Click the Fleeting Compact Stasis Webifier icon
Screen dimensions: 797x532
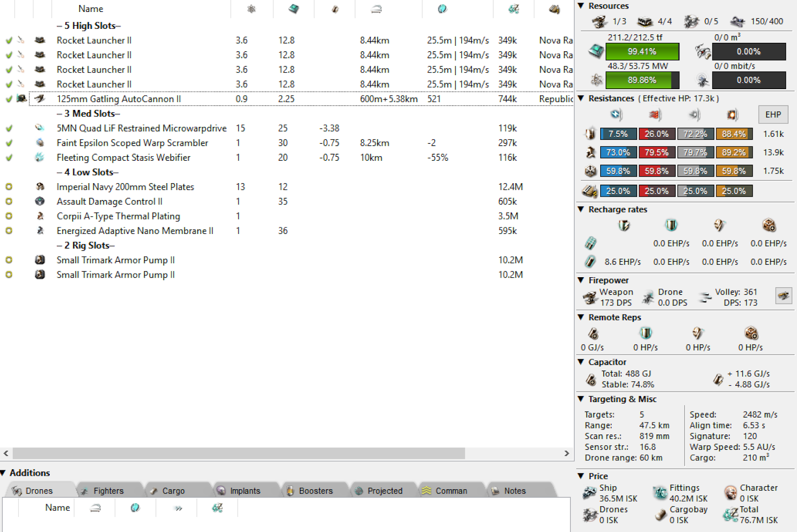pos(40,158)
